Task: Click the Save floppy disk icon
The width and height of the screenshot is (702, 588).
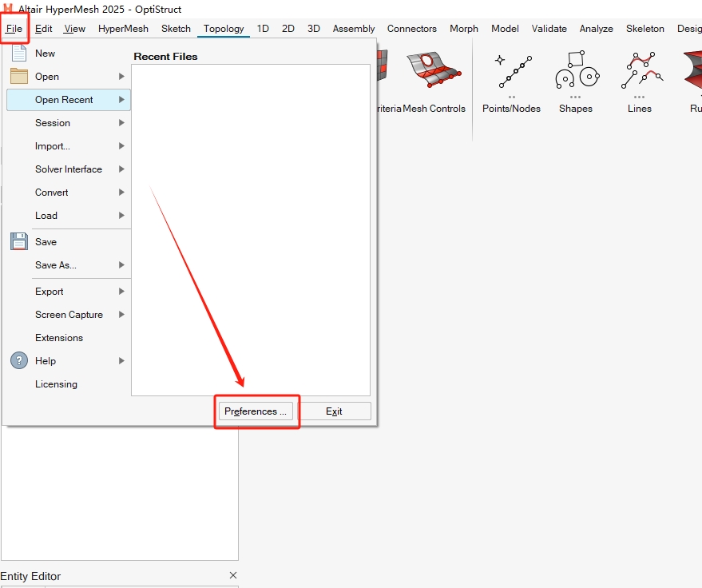Action: pyautogui.click(x=19, y=242)
